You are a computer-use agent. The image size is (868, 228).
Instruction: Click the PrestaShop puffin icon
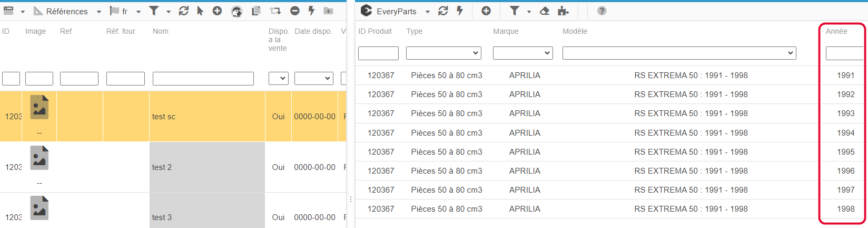237,11
